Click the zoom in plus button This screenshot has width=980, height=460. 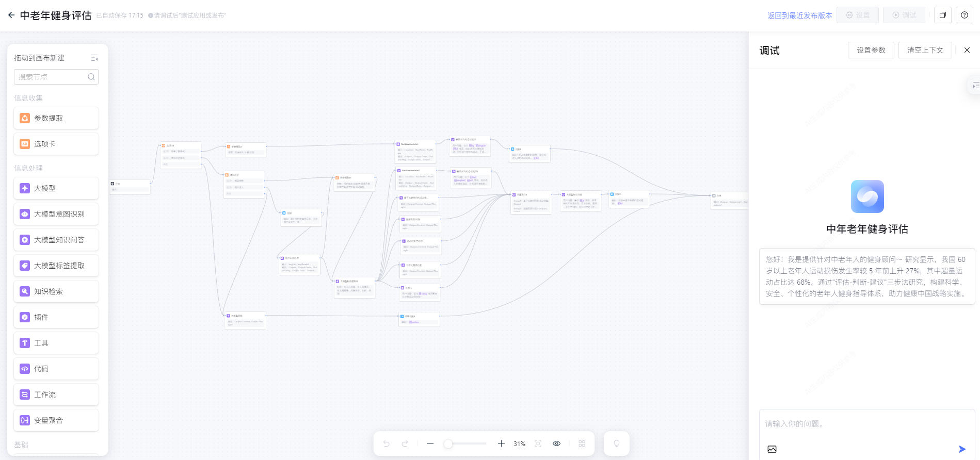pyautogui.click(x=501, y=443)
